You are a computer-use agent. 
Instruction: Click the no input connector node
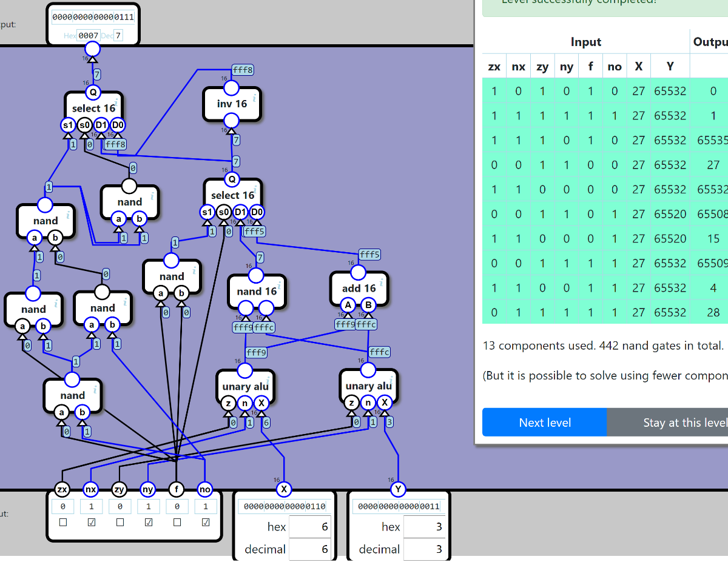tap(205, 489)
